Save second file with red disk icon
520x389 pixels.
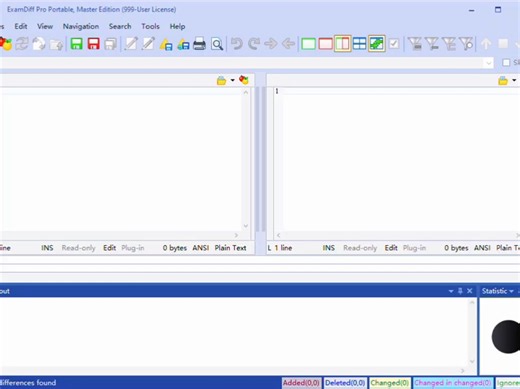tap(94, 44)
